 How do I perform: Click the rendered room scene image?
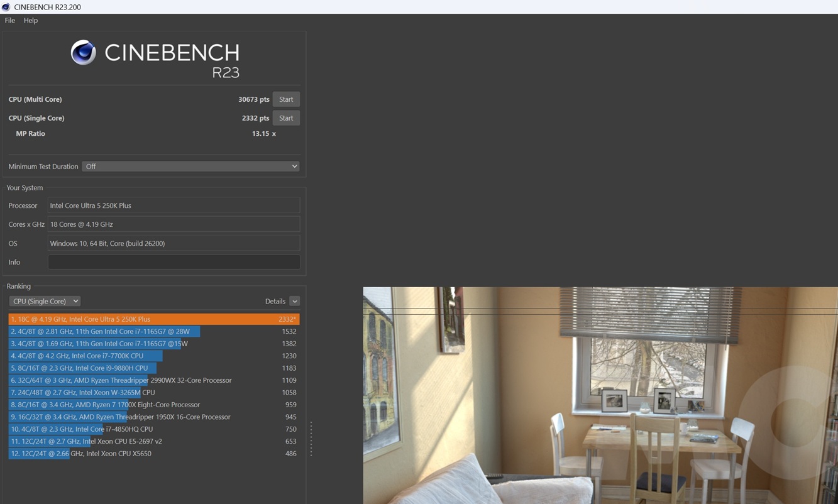[x=600, y=395]
